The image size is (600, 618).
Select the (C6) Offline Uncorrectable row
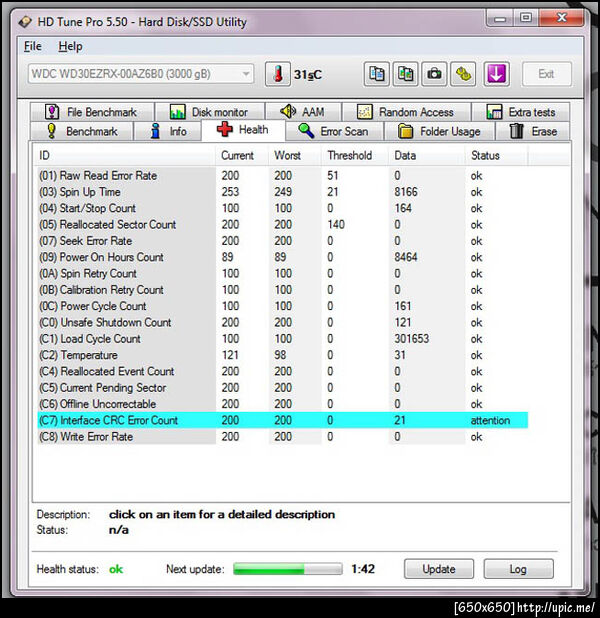point(283,404)
